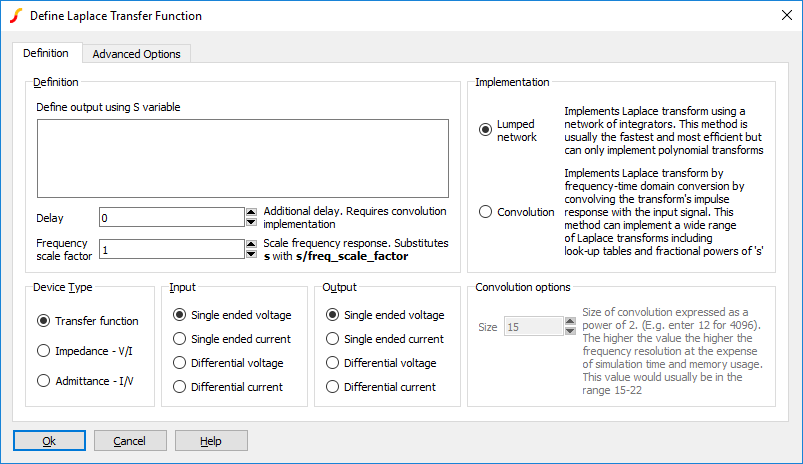This screenshot has width=803, height=464.
Task: Select the Definition tab
Action: 46,54
